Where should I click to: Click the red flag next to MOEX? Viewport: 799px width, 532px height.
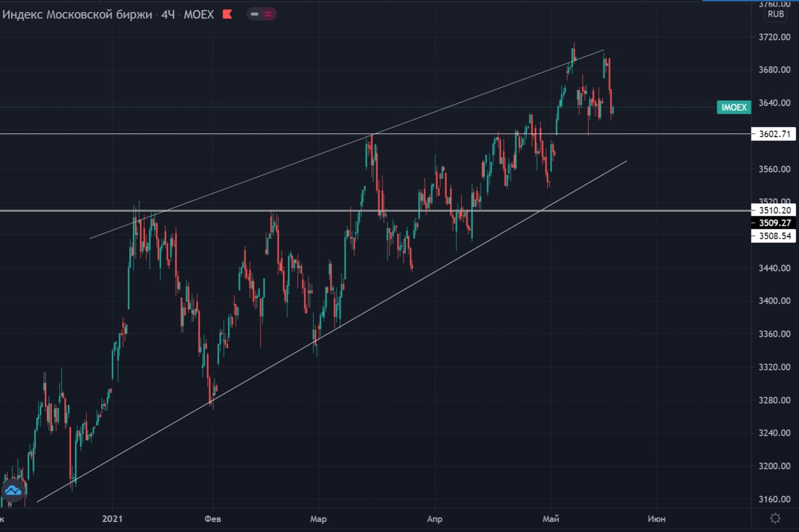click(227, 14)
